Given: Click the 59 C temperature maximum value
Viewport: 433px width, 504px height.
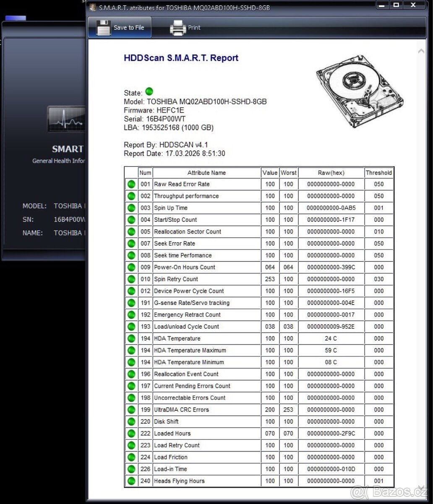Looking at the screenshot, I should [x=331, y=350].
